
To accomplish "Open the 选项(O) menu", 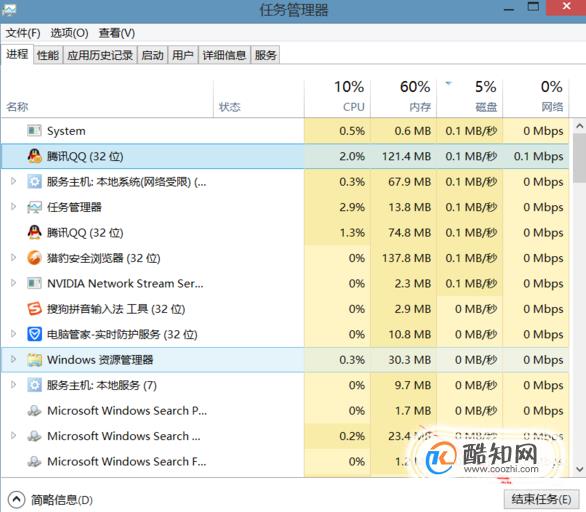I will (x=70, y=33).
